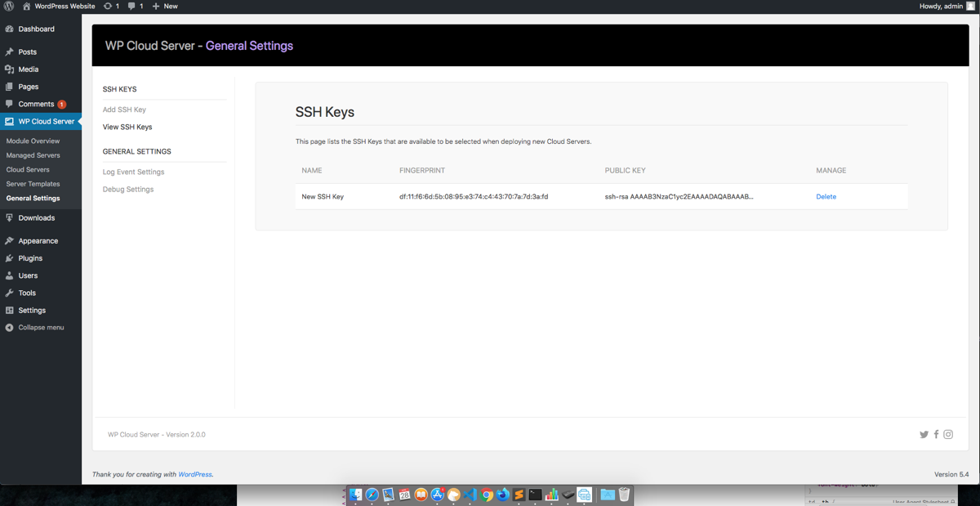Open Visual Studio Code from Dock
Screen dimensions: 980x506
pos(470,495)
